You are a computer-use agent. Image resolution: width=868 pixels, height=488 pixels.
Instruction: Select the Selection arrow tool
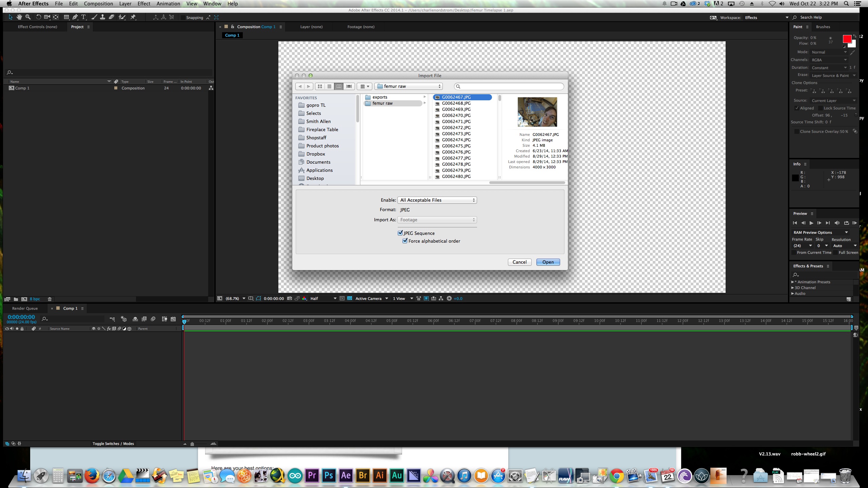point(11,17)
